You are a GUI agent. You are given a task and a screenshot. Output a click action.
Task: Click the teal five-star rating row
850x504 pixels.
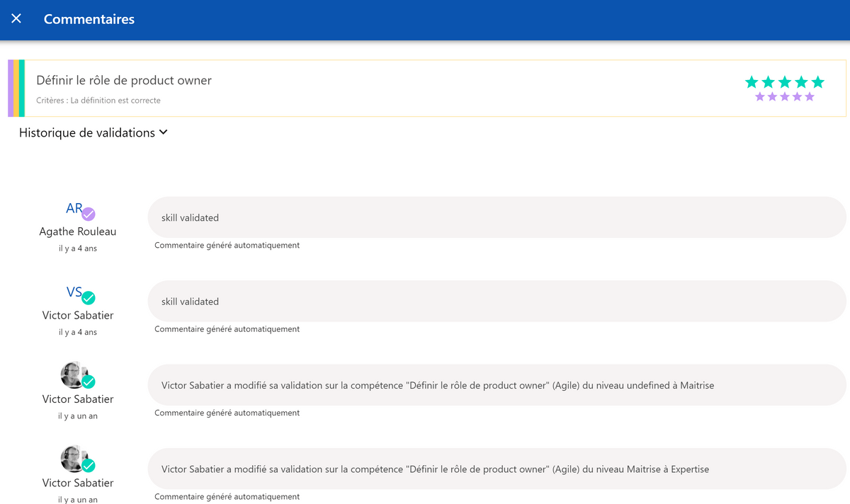point(785,82)
